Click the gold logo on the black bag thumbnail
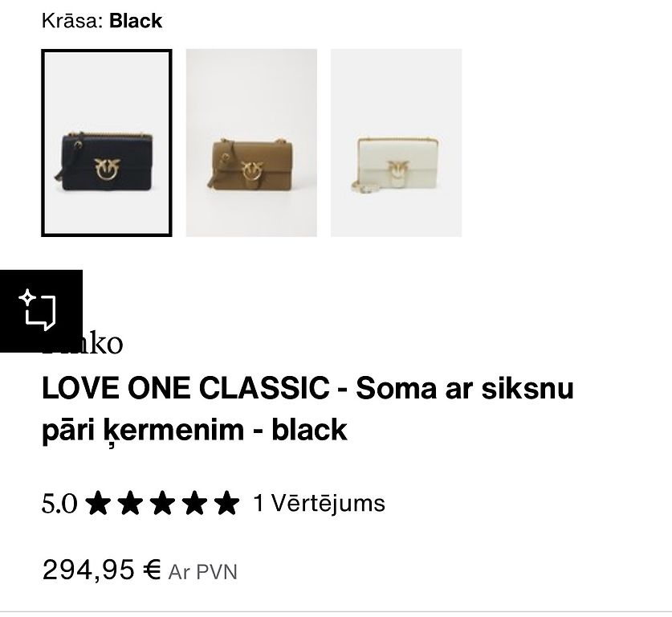This screenshot has height=617, width=672. (x=107, y=168)
